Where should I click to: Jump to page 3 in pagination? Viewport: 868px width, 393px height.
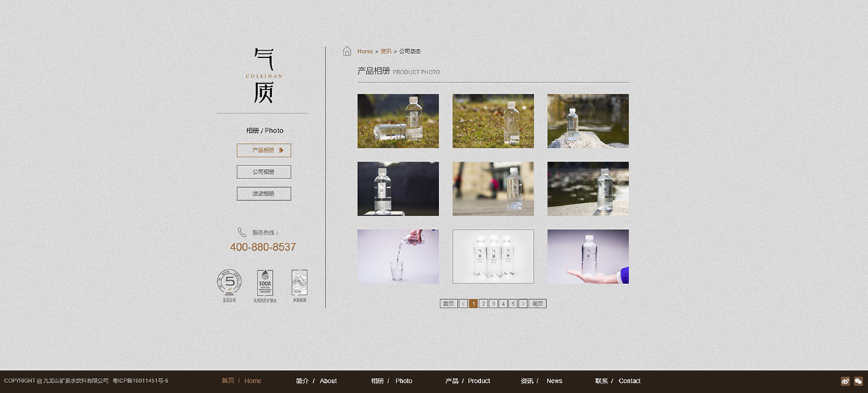(x=493, y=304)
